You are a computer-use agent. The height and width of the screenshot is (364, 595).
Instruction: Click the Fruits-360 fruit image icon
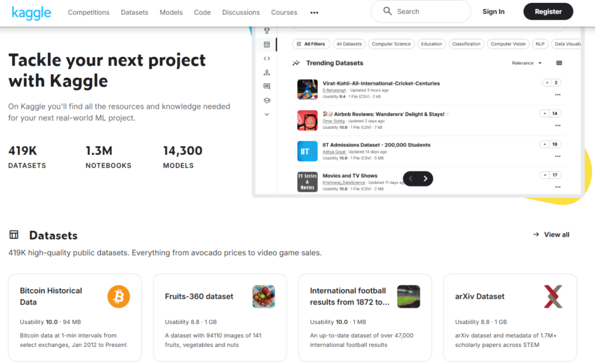tap(264, 296)
